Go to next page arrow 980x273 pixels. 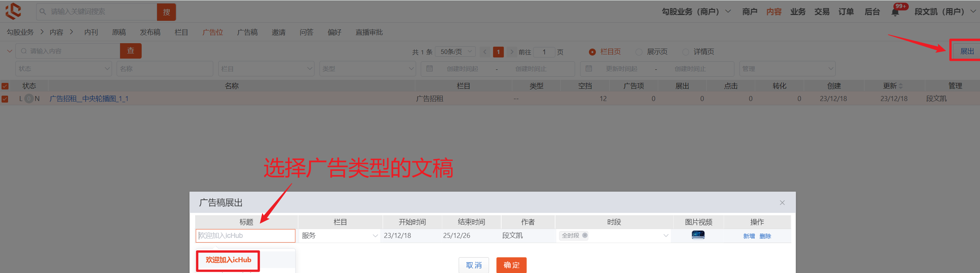[512, 52]
